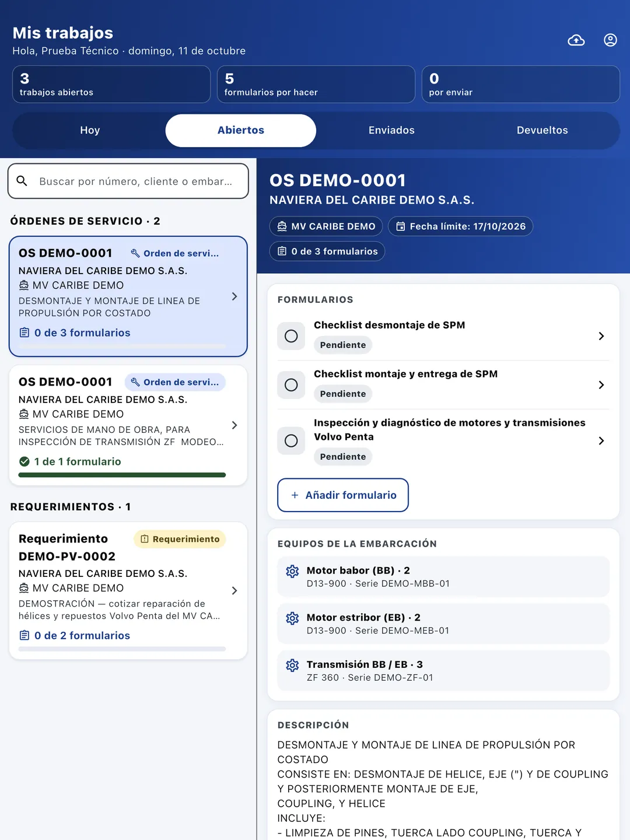Go to the Enviados tab
Viewport: 630px width, 840px height.
tap(391, 131)
